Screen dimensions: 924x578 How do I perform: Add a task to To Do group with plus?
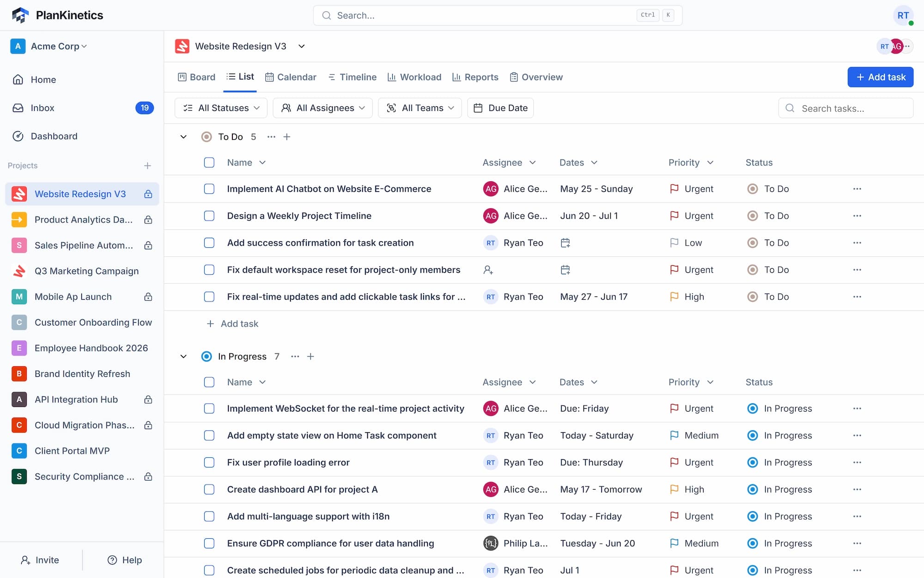(287, 137)
